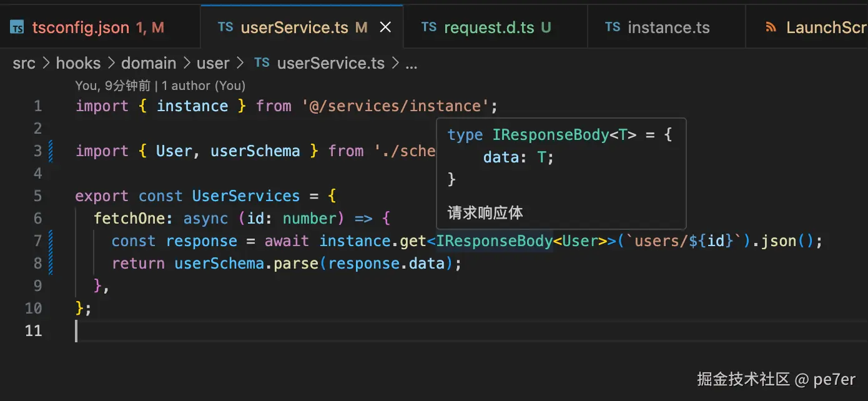Click 'userSchema.parse' on line 8
Screen dimensions: 868x401
[x=247, y=264]
